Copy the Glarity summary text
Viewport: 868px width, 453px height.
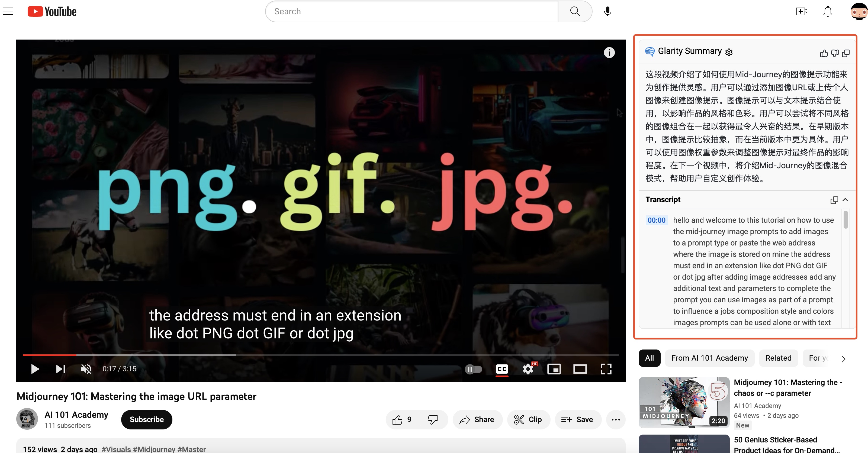[846, 54]
